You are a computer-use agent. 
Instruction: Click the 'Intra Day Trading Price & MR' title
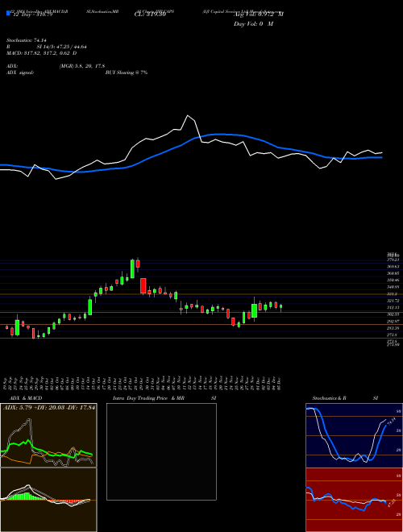point(148,398)
